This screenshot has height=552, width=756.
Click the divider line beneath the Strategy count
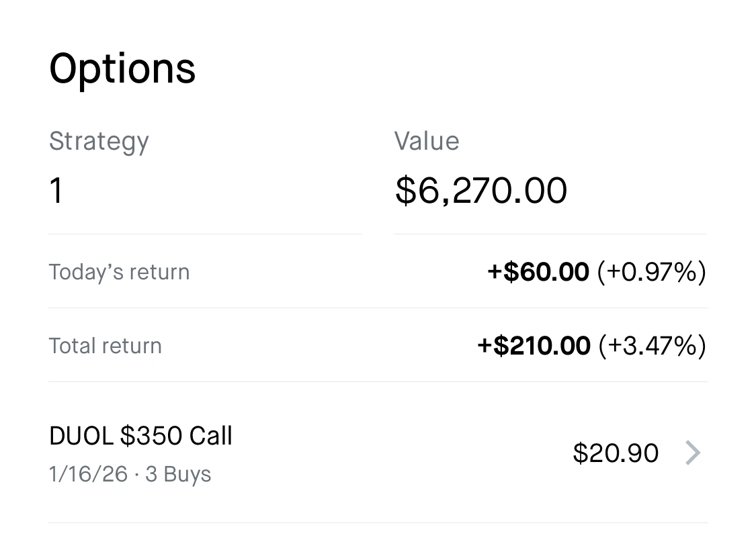pos(205,234)
